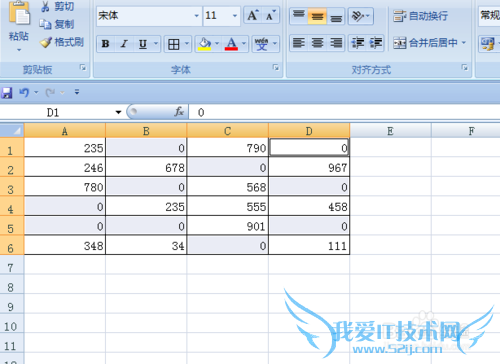Click the Name Box showing D1
The width and height of the screenshot is (500, 364).
(x=53, y=113)
